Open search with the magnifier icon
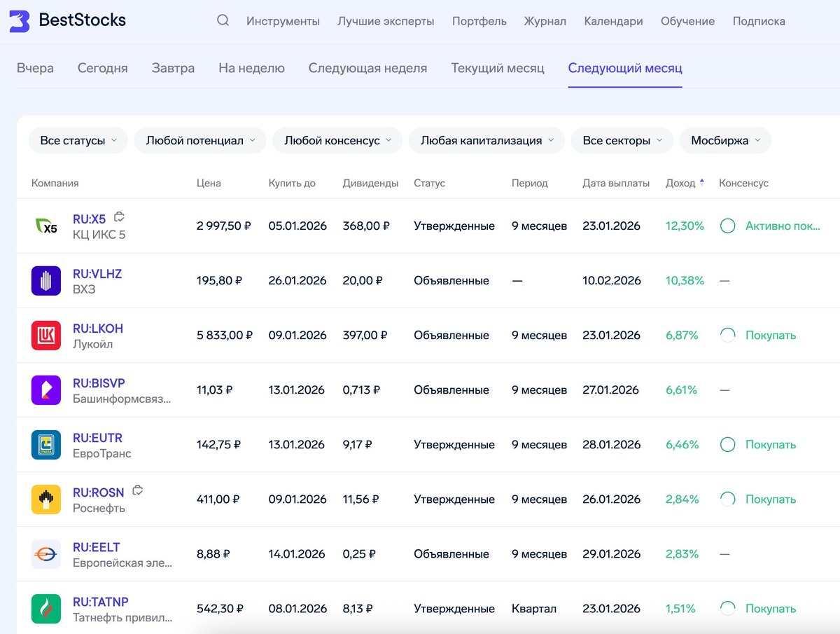 point(223,20)
